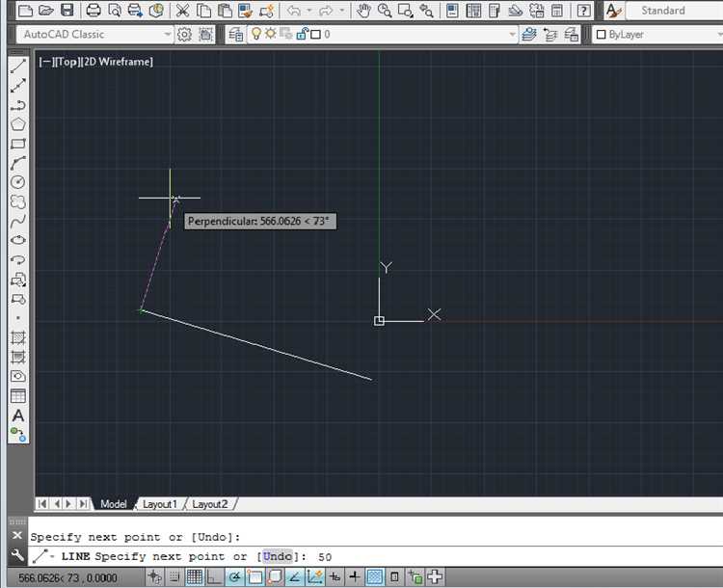The image size is (723, 588).
Task: Open the QuickCalc calculator
Action: 557,11
